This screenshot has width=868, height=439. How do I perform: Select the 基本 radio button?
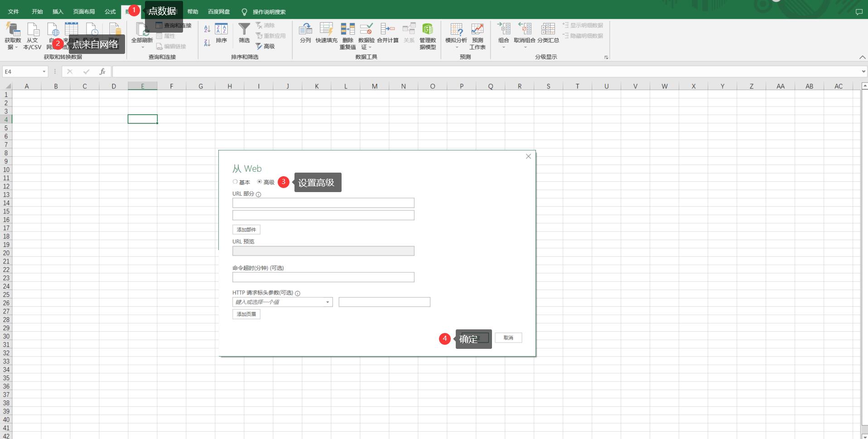pos(235,182)
